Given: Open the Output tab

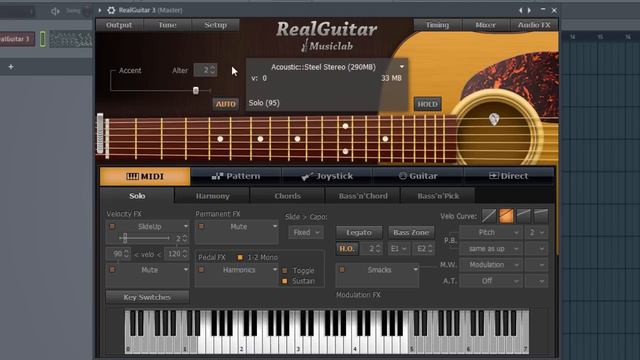Looking at the screenshot, I should point(119,25).
